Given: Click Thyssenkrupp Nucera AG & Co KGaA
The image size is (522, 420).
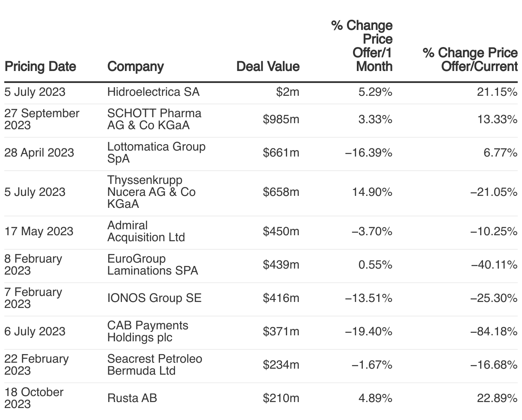Looking at the screenshot, I should pyautogui.click(x=151, y=192).
